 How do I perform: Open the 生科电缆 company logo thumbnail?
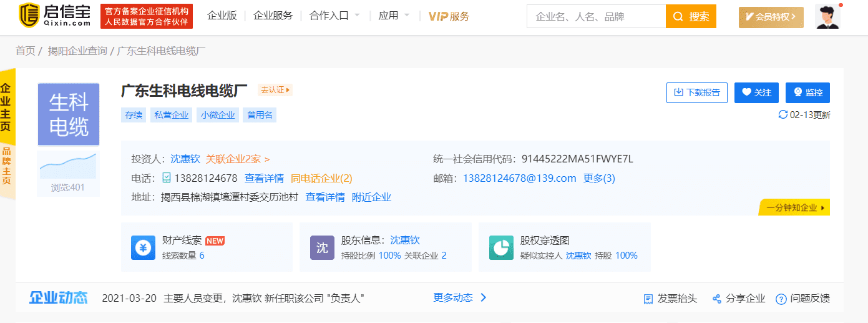(69, 114)
